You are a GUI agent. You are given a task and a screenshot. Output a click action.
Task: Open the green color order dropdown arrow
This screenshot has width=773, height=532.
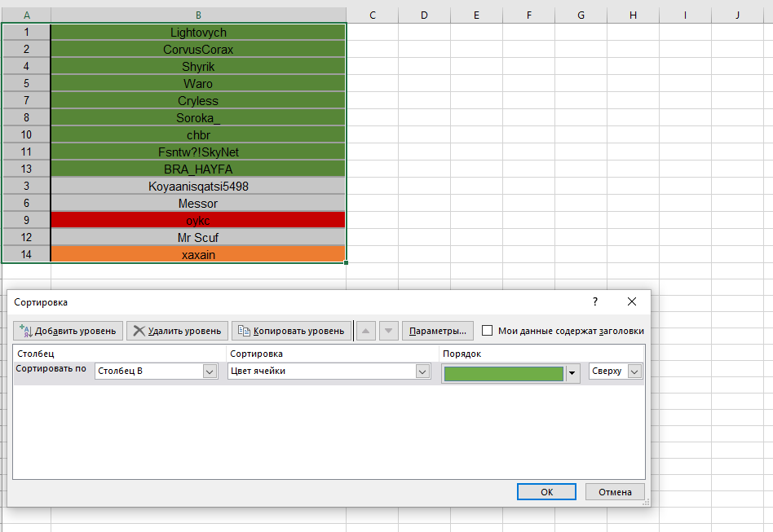click(x=573, y=373)
